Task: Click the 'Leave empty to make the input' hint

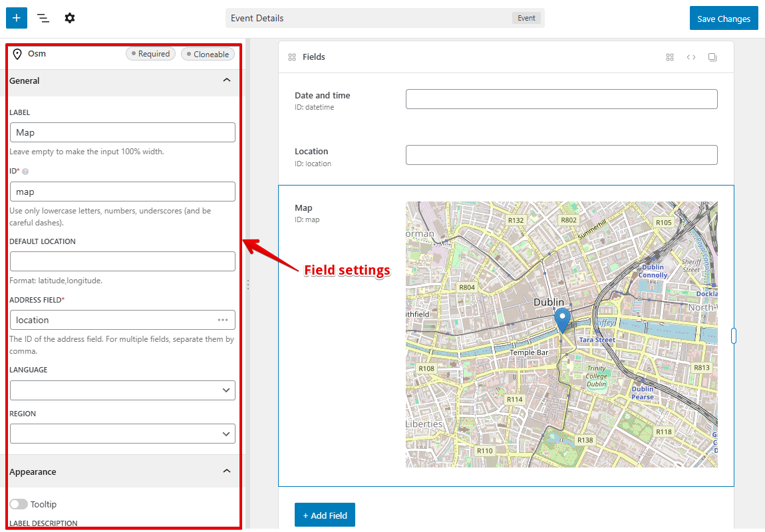Action: click(87, 152)
